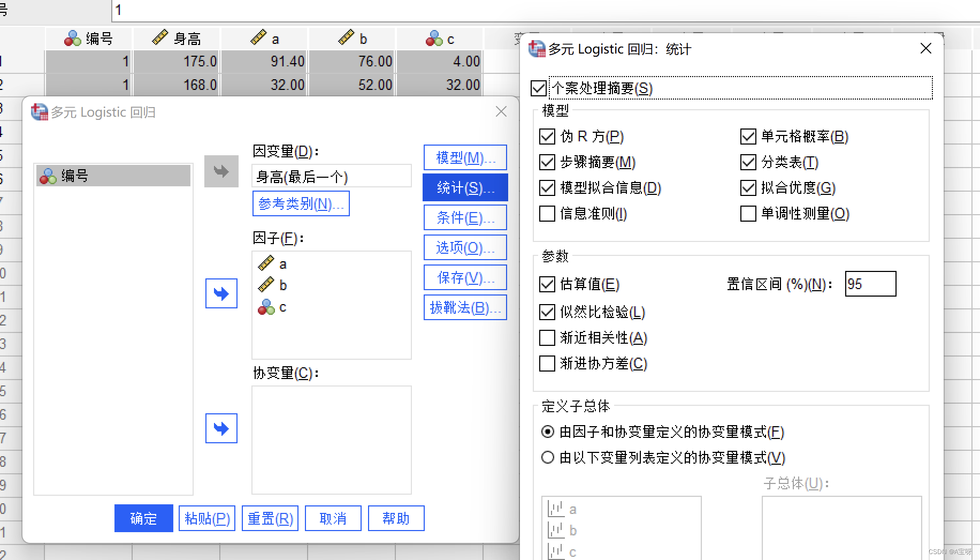
Task: Select variable b in the subpopulation source list
Action: 563,531
